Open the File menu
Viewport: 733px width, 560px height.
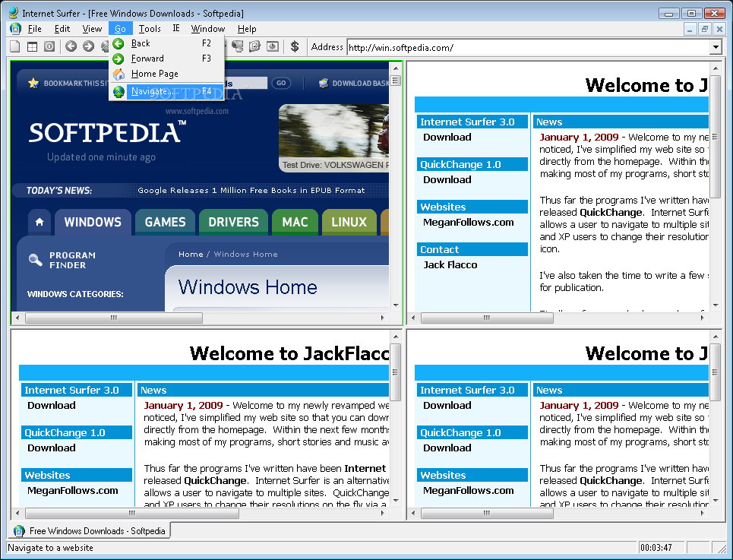tap(35, 29)
